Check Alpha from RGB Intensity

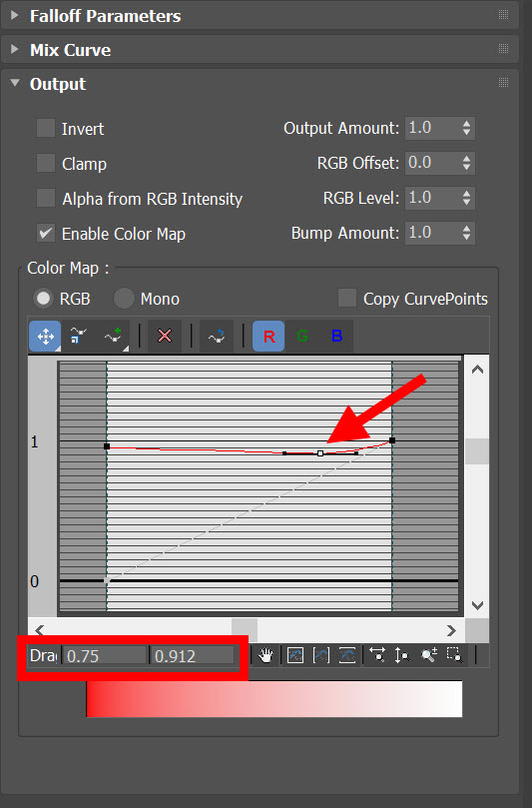tap(46, 199)
